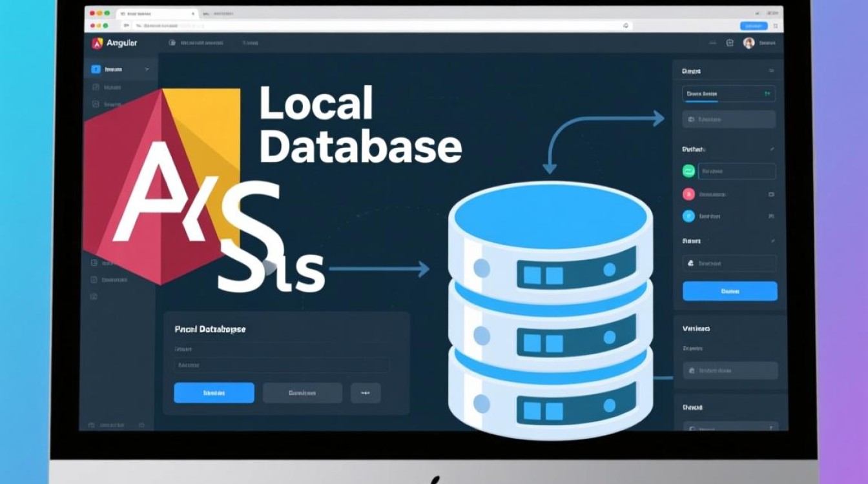Click the blue square icon in the sidebar
The image size is (868, 484).
tap(96, 69)
